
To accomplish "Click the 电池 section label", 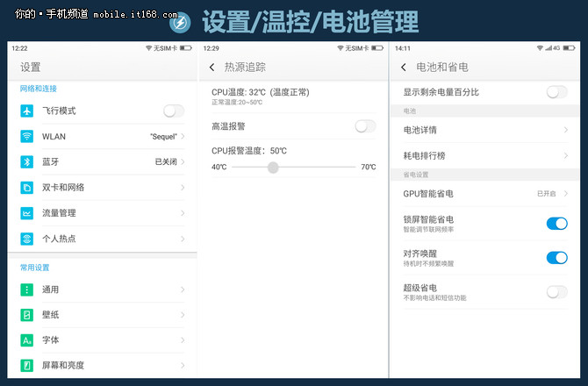I will coord(410,111).
